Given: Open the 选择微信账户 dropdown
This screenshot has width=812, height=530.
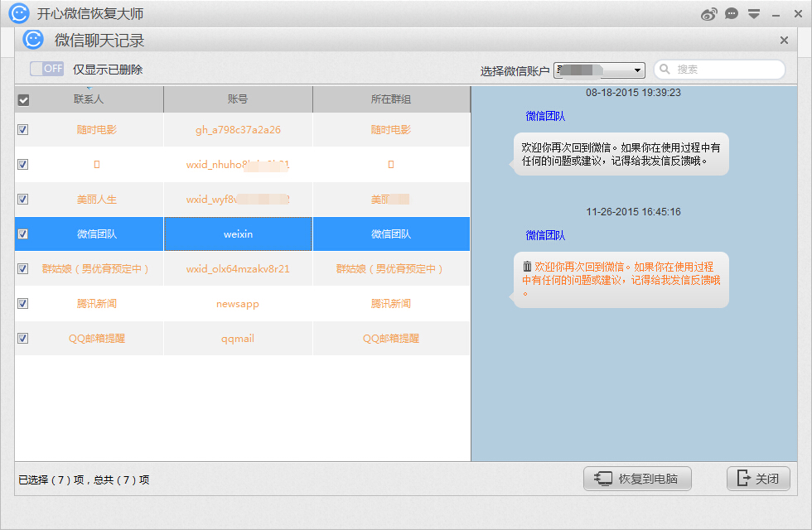Looking at the screenshot, I should (x=599, y=70).
